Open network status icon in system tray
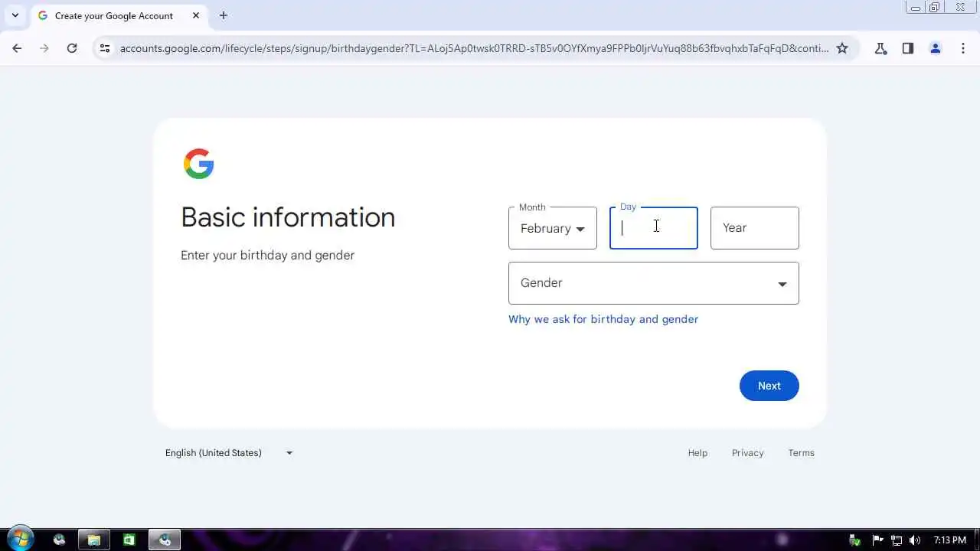 point(897,540)
